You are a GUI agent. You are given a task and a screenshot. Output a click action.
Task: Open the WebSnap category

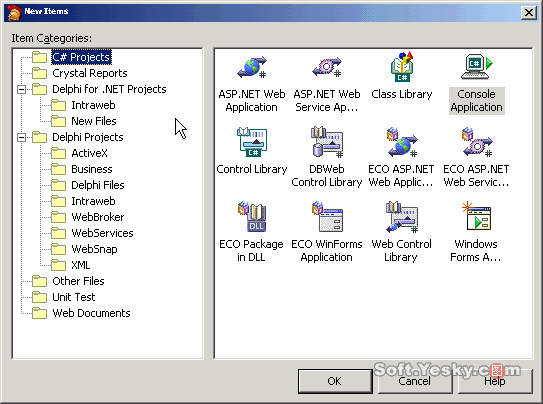tap(94, 249)
